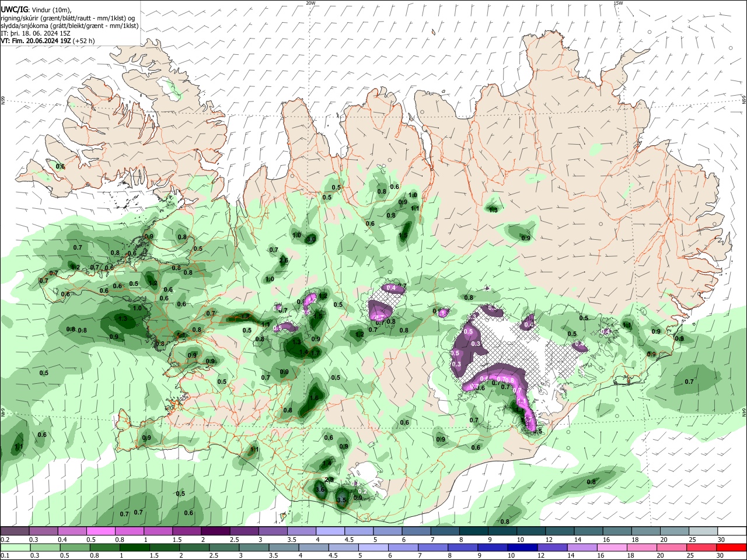Image resolution: width=747 pixels, height=560 pixels.
Task: Click the 64N latitude label on right edge
Action: point(744,412)
